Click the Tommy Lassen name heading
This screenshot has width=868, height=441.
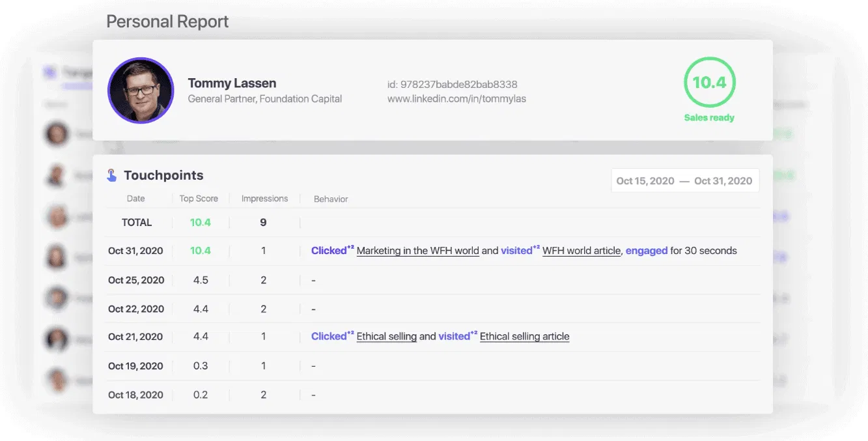click(232, 83)
